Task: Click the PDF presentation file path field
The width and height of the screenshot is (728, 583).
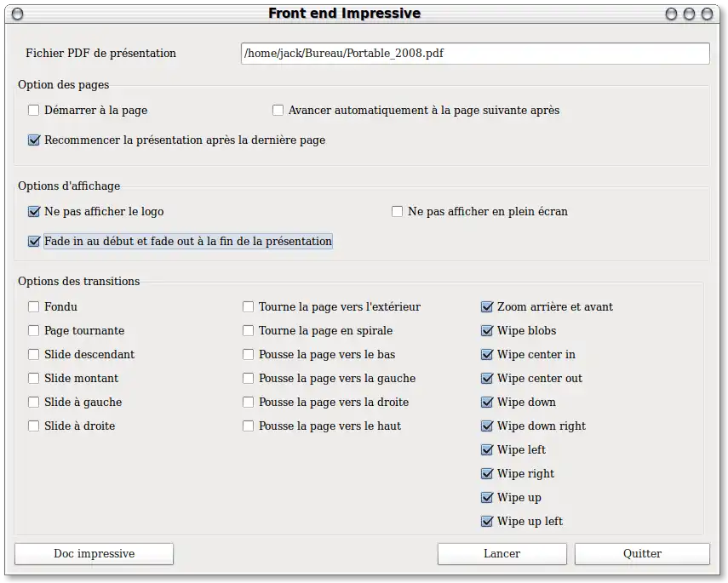Action: pos(475,54)
